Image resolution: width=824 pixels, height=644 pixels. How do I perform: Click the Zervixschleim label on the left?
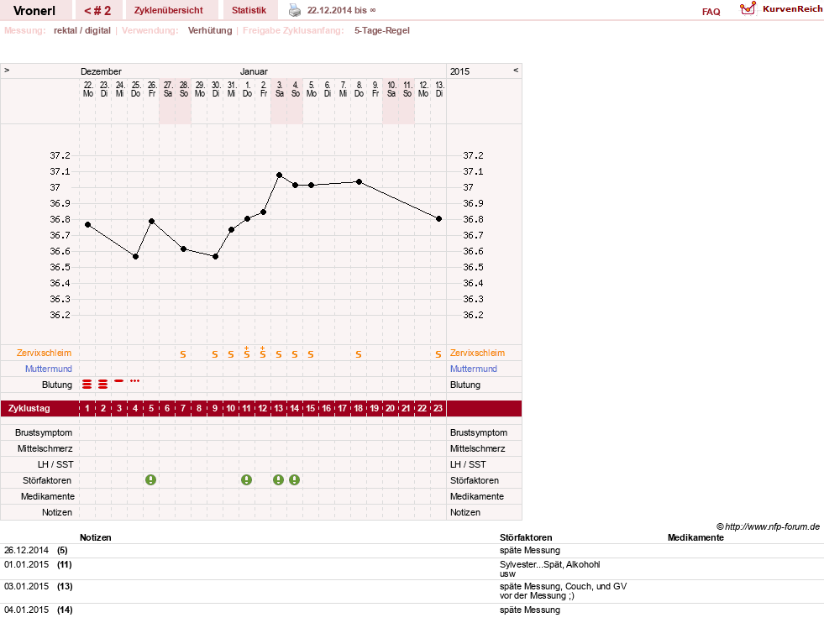(x=45, y=353)
